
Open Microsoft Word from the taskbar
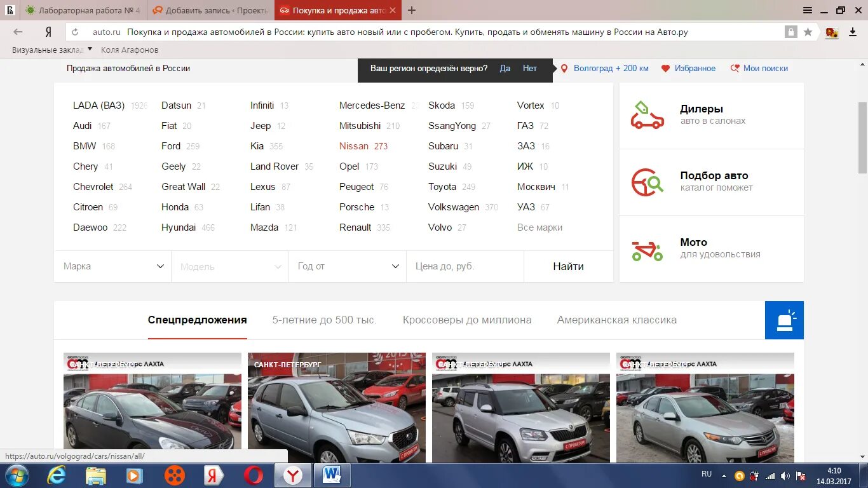(x=332, y=475)
